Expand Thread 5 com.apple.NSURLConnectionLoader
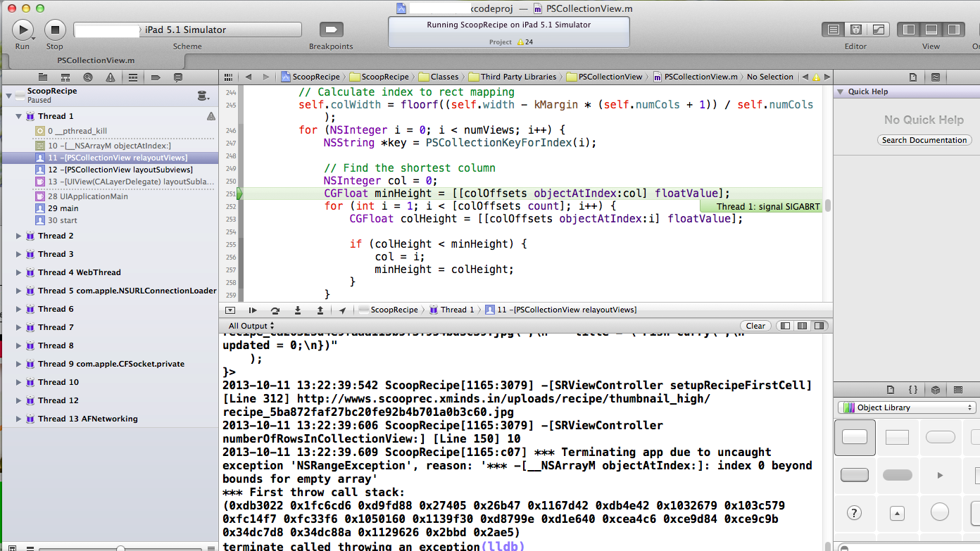 pyautogui.click(x=19, y=291)
